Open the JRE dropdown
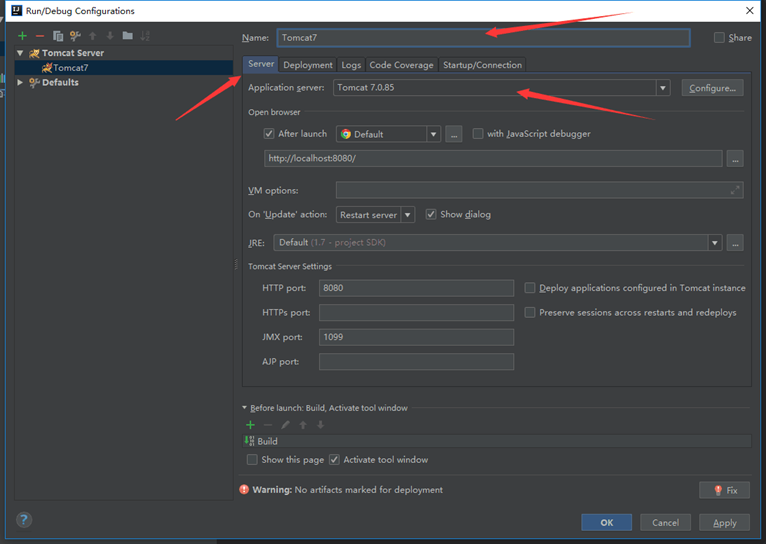 point(715,243)
